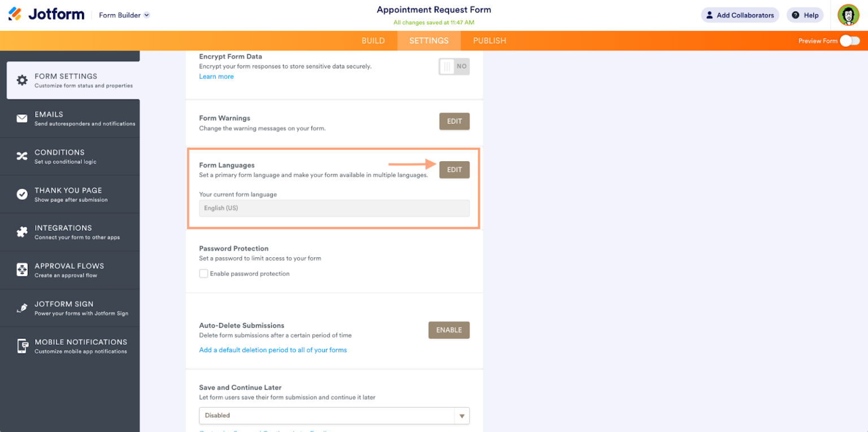This screenshot has width=868, height=432.
Task: Select the Approval Flows sidebar icon
Action: tap(21, 270)
